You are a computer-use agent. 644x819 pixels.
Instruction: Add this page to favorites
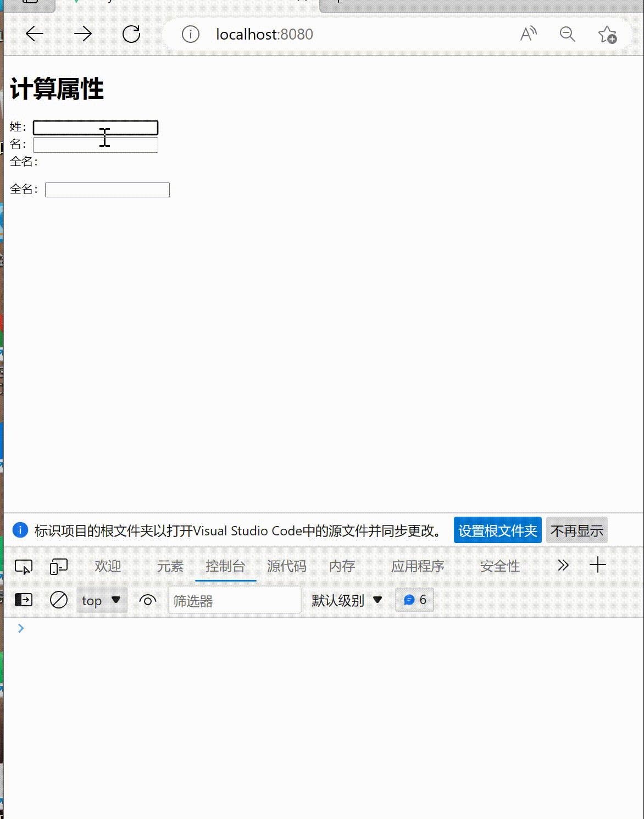607,35
